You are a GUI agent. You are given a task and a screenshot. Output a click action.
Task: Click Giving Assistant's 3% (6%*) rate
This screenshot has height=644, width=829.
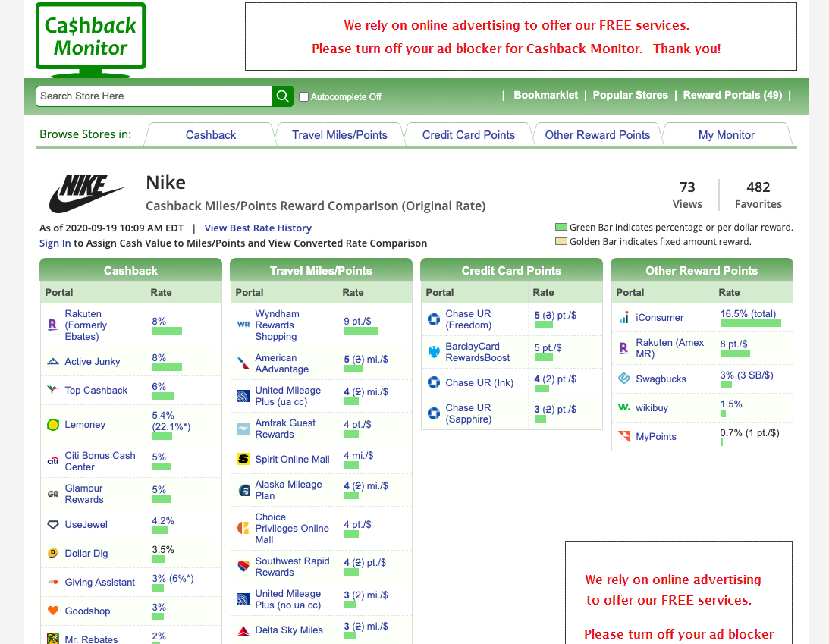[x=173, y=579]
